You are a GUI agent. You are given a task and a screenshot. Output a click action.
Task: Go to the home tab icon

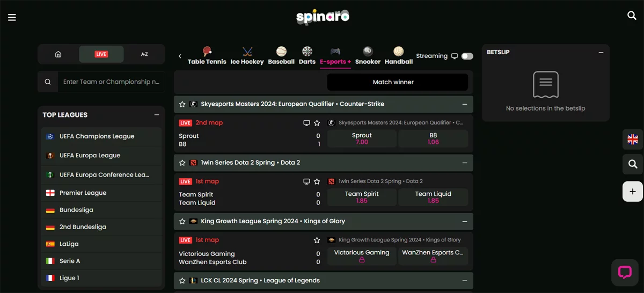click(58, 54)
